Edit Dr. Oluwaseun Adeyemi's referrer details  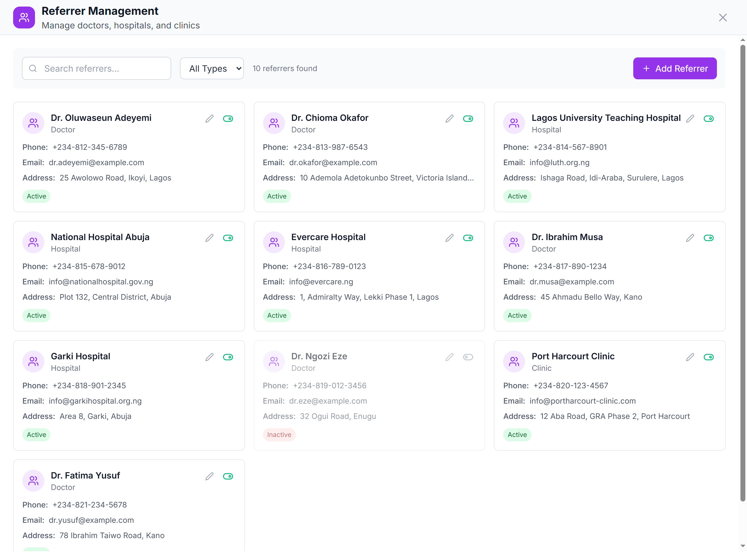(209, 119)
